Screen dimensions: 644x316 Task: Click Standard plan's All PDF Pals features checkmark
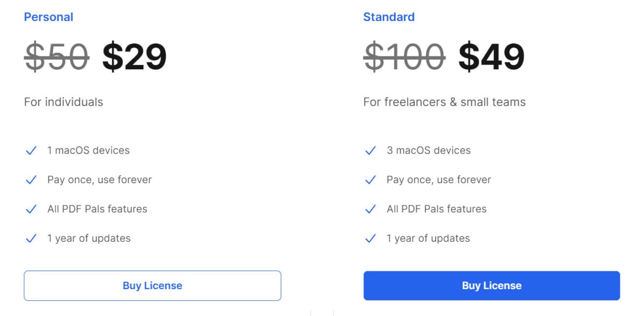[370, 209]
